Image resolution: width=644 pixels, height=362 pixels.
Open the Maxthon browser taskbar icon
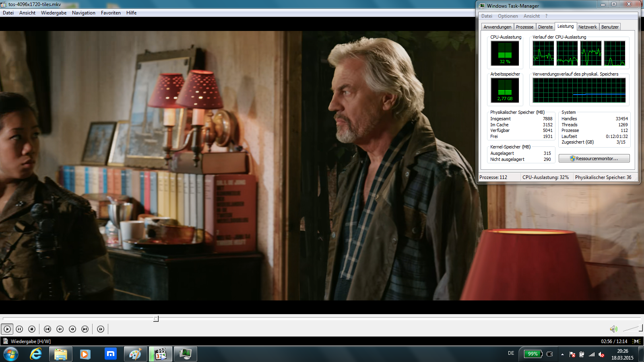pyautogui.click(x=110, y=354)
